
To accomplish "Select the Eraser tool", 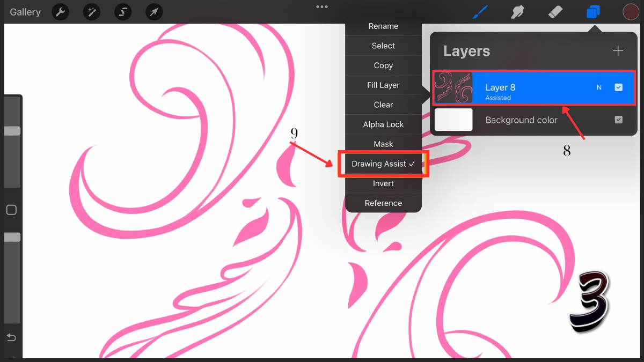I will (x=555, y=12).
